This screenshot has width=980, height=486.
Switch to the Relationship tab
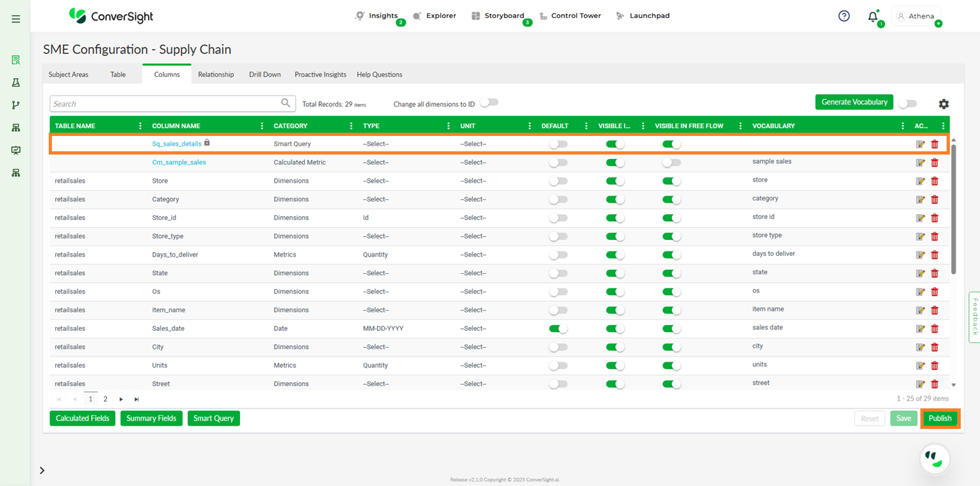(x=215, y=74)
